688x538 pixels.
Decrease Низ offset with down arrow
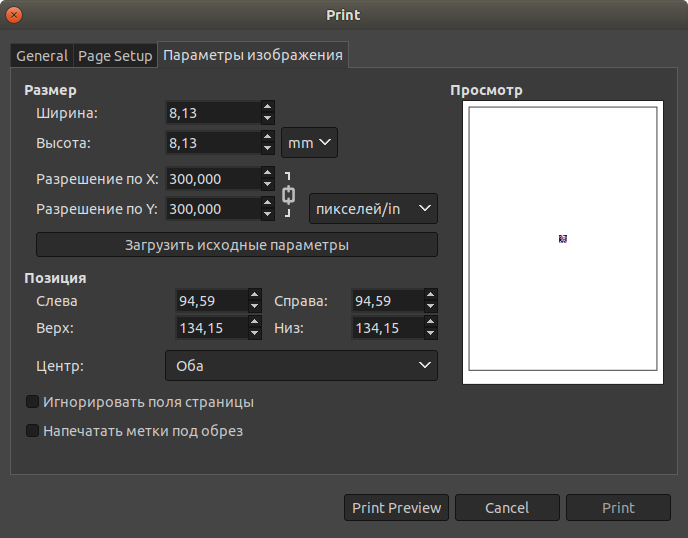pos(431,334)
